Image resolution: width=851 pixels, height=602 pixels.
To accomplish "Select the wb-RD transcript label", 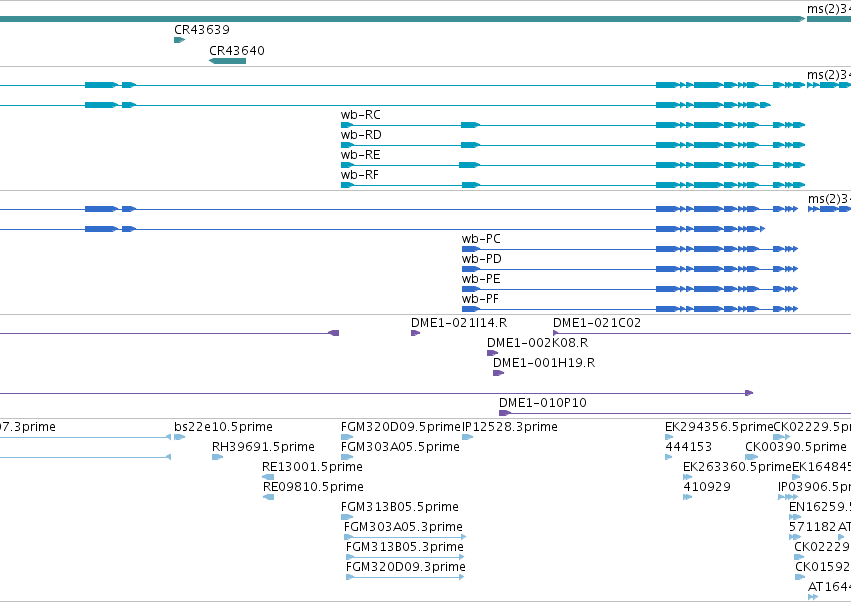I will 361,135.
